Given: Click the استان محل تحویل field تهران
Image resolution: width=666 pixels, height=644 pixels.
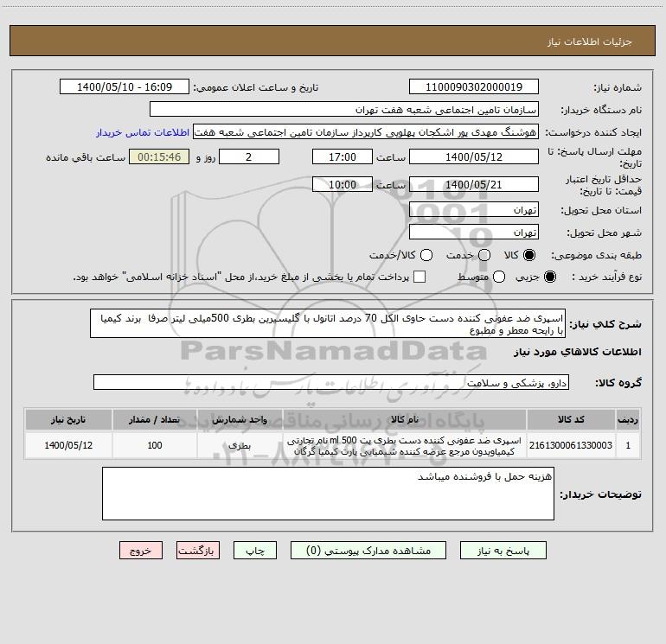Looking at the screenshot, I should 474,210.
